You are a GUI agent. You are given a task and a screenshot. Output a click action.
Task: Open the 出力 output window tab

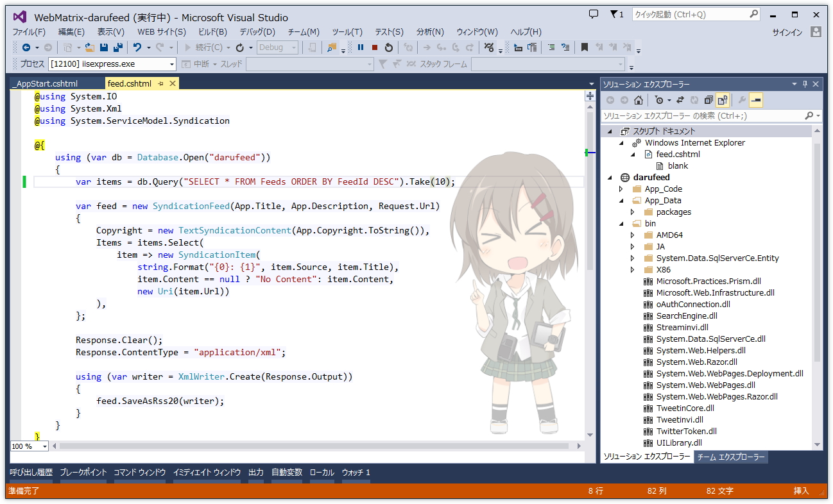coord(256,473)
